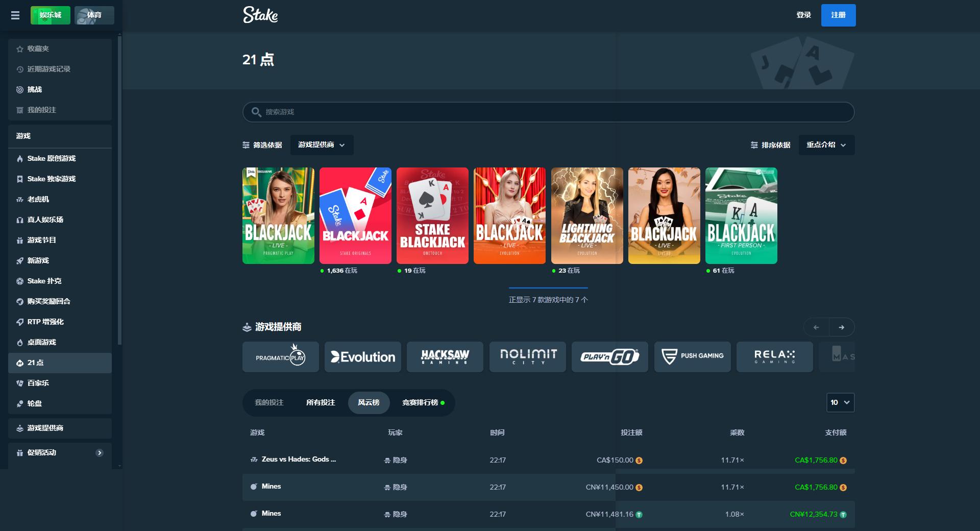
Task: Click Mines link in CN¥11,481.16 row
Action: coord(271,514)
